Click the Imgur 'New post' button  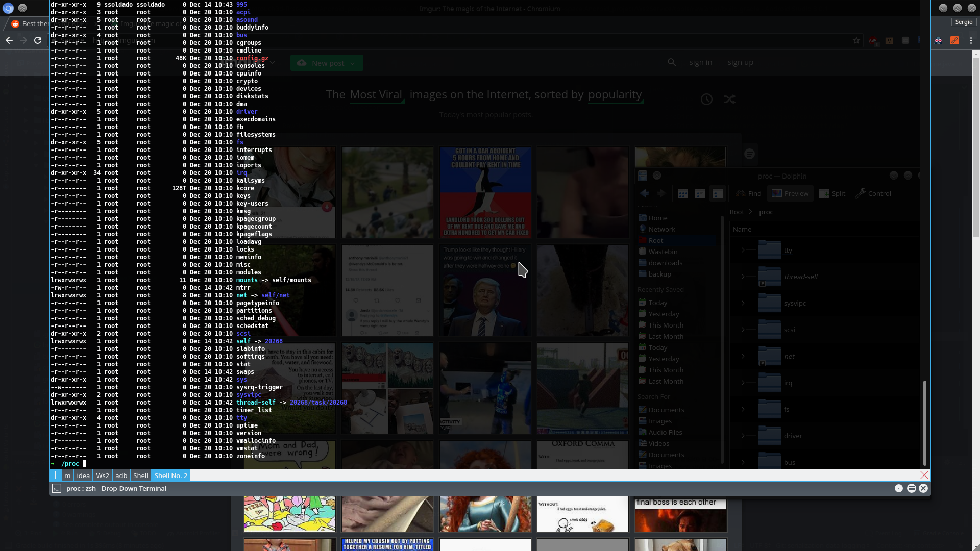point(327,63)
